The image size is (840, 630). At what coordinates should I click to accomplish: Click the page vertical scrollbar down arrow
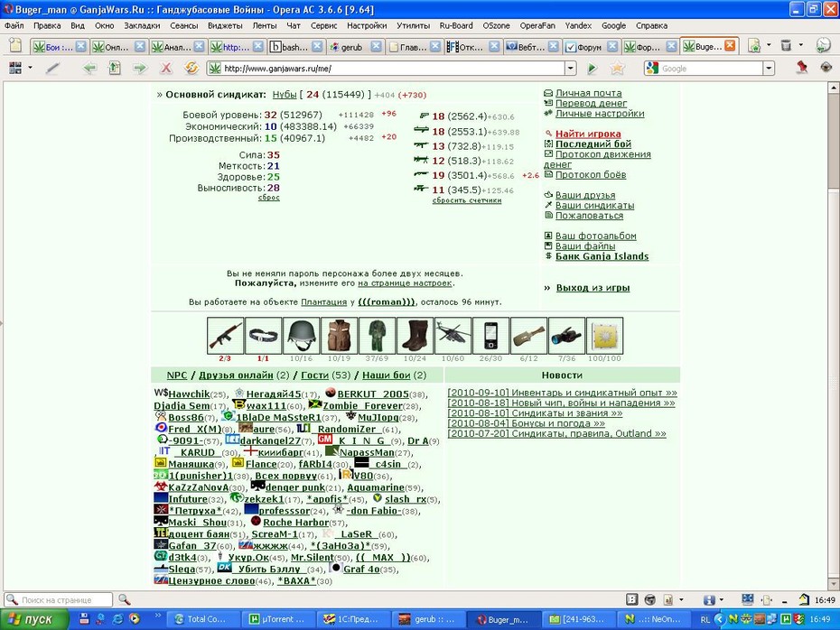coord(834,583)
